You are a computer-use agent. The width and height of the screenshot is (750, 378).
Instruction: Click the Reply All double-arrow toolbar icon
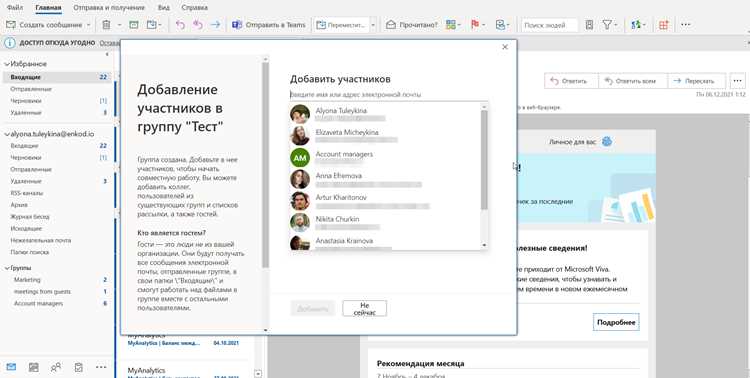[x=198, y=25]
